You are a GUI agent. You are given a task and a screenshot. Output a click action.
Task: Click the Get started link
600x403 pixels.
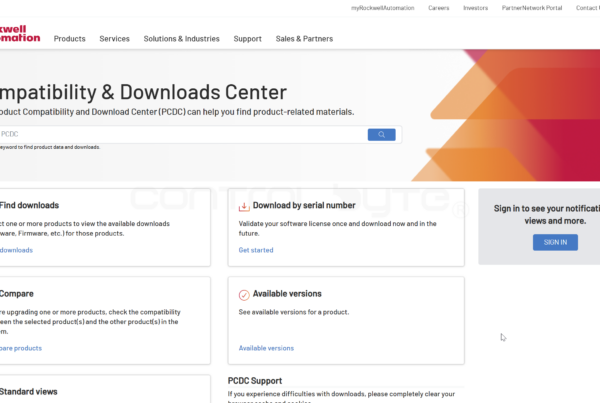256,250
